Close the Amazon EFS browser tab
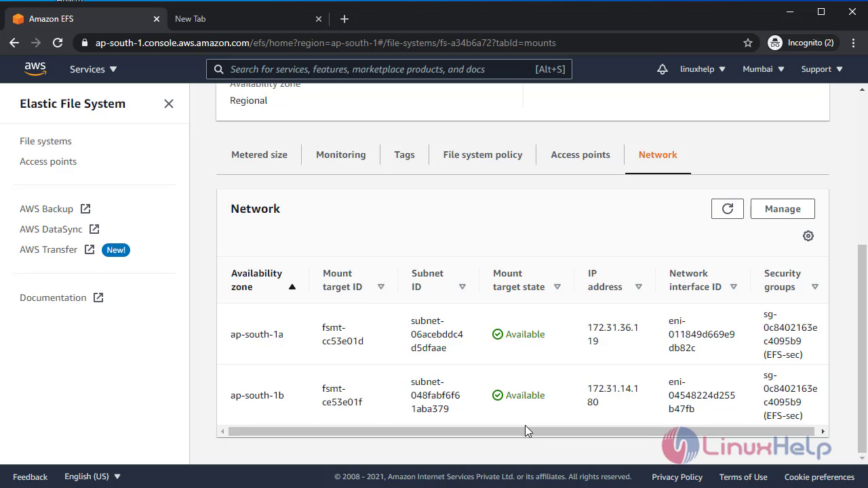Screen dimensions: 868x488 [x=157, y=19]
